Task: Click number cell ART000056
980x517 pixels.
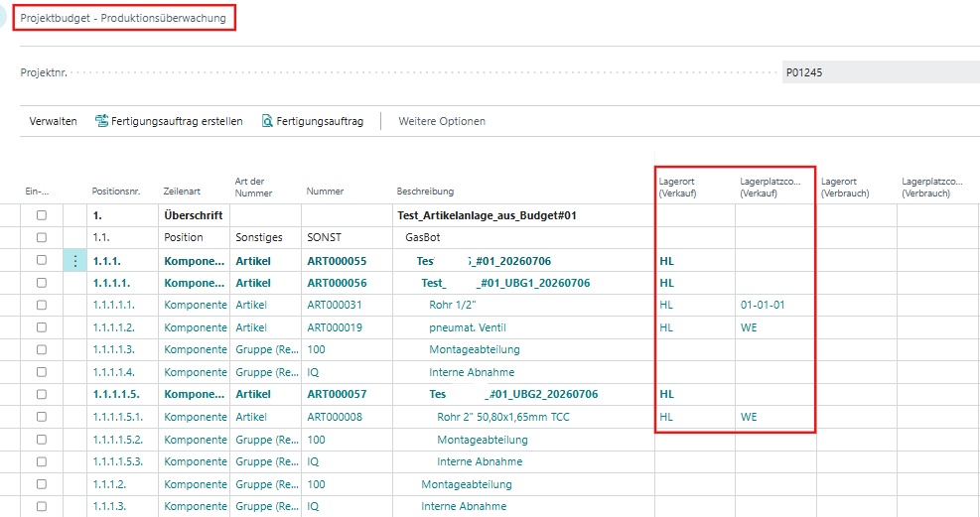Action: click(337, 283)
